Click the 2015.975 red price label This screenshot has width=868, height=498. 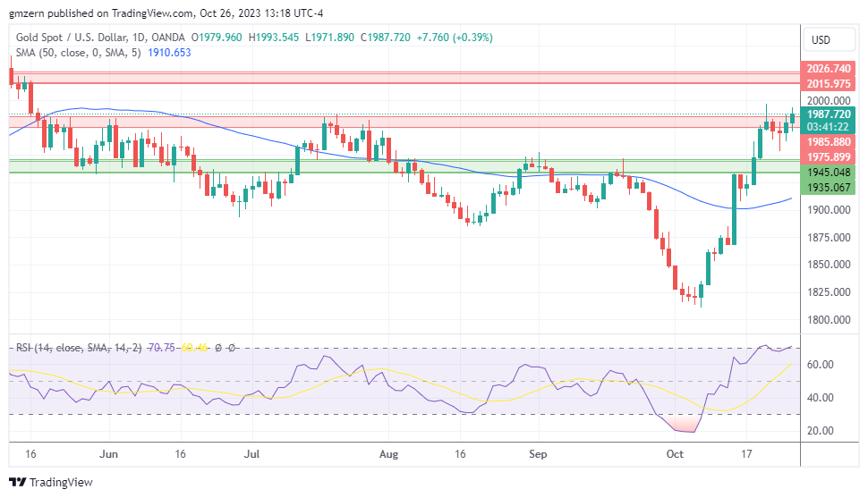pyautogui.click(x=828, y=84)
